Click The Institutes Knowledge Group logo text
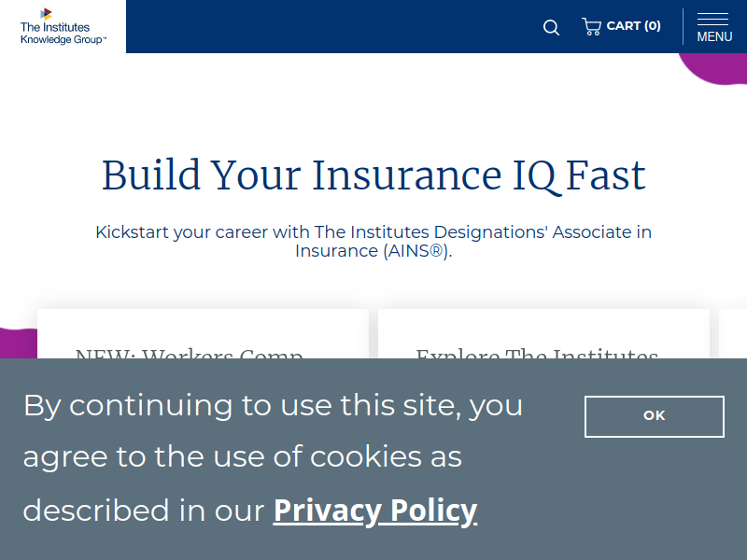This screenshot has width=747, height=560. click(63, 34)
